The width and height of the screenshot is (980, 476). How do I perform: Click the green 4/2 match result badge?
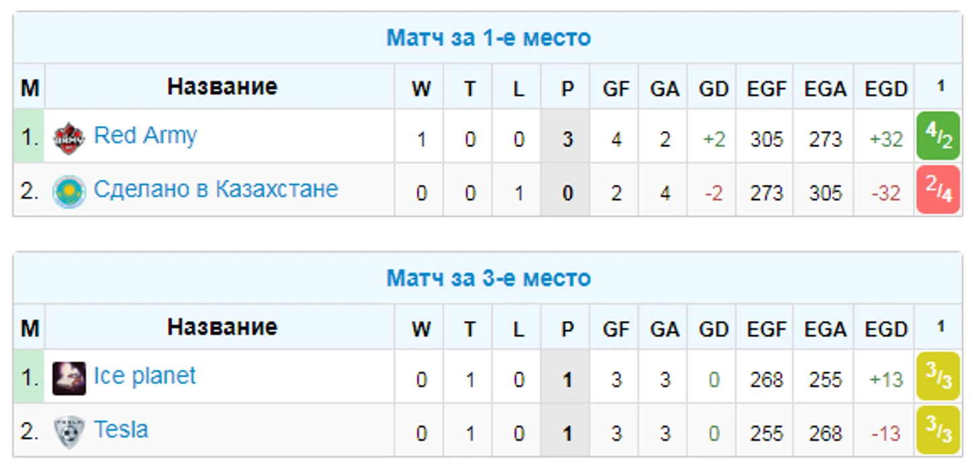938,136
